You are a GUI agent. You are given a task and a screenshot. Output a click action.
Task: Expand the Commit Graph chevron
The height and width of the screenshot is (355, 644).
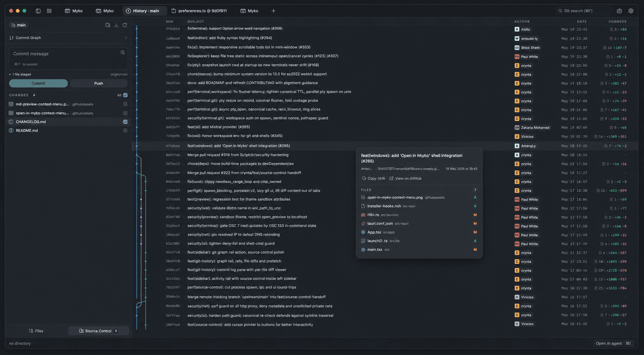(x=126, y=38)
